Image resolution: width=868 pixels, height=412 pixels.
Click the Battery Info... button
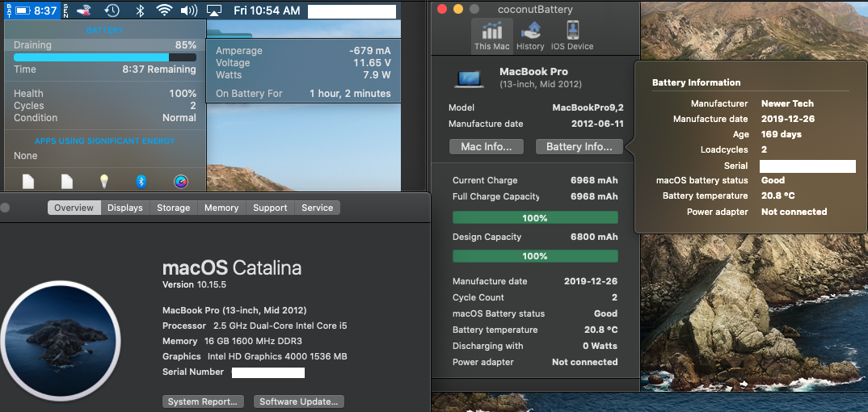point(579,146)
